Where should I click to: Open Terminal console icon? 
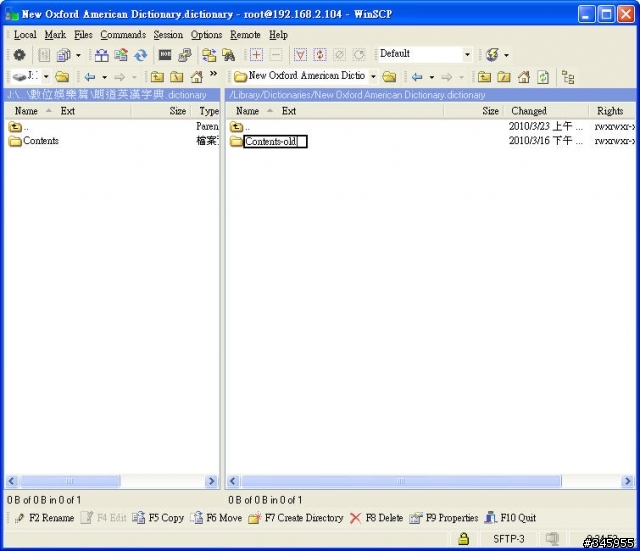coord(165,54)
